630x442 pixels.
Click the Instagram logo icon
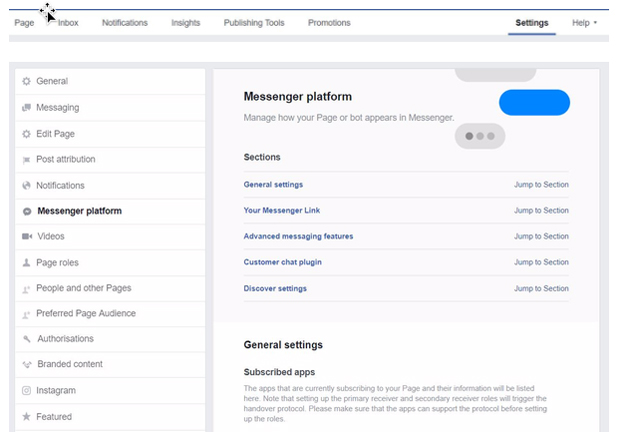[27, 391]
